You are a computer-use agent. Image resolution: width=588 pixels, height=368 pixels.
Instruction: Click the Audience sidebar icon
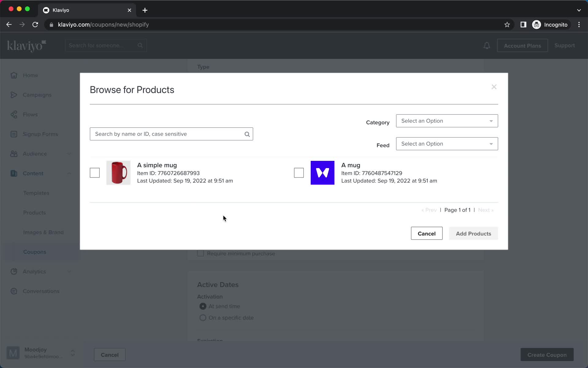tap(13, 153)
